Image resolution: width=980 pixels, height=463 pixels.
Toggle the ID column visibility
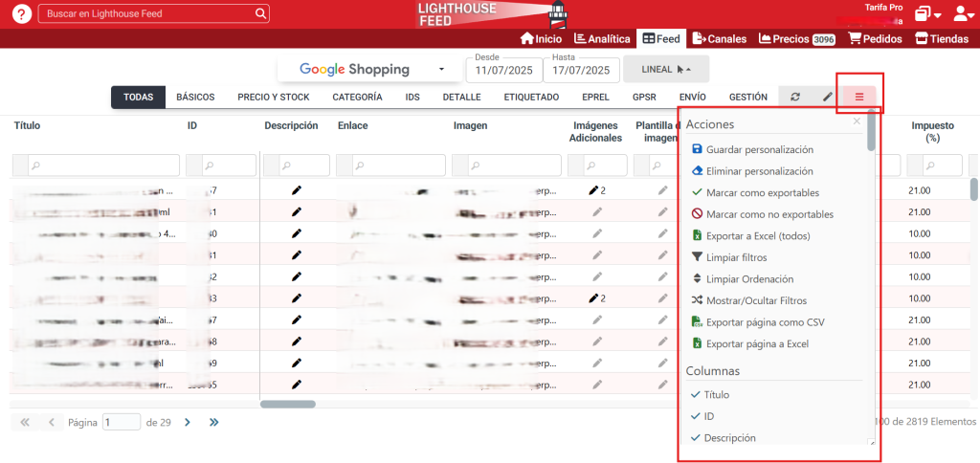pyautogui.click(x=702, y=416)
